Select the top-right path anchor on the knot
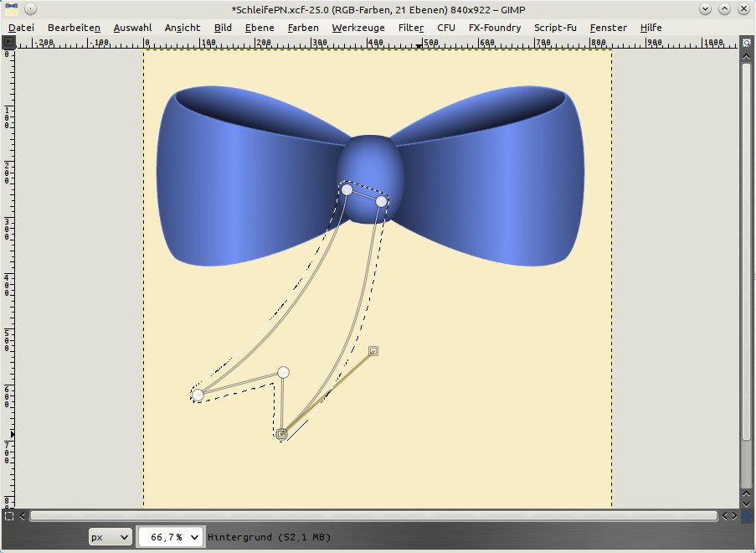This screenshot has width=756, height=553. (x=382, y=201)
